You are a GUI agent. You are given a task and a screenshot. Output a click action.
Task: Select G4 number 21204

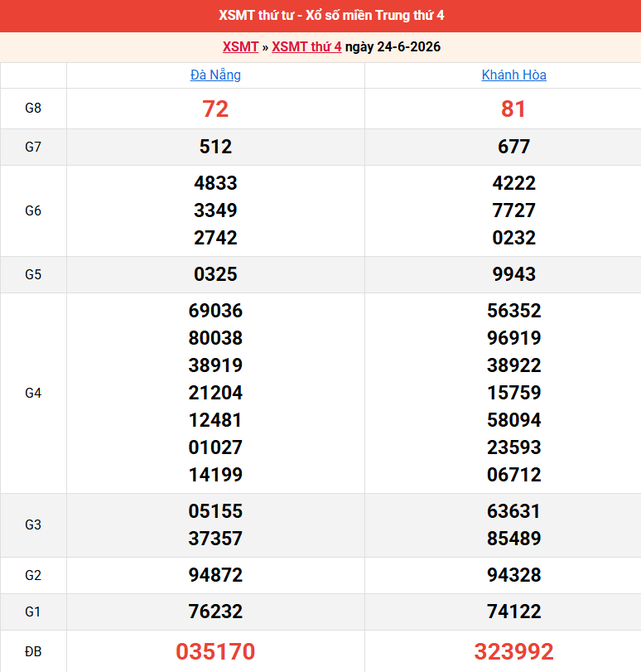215,393
